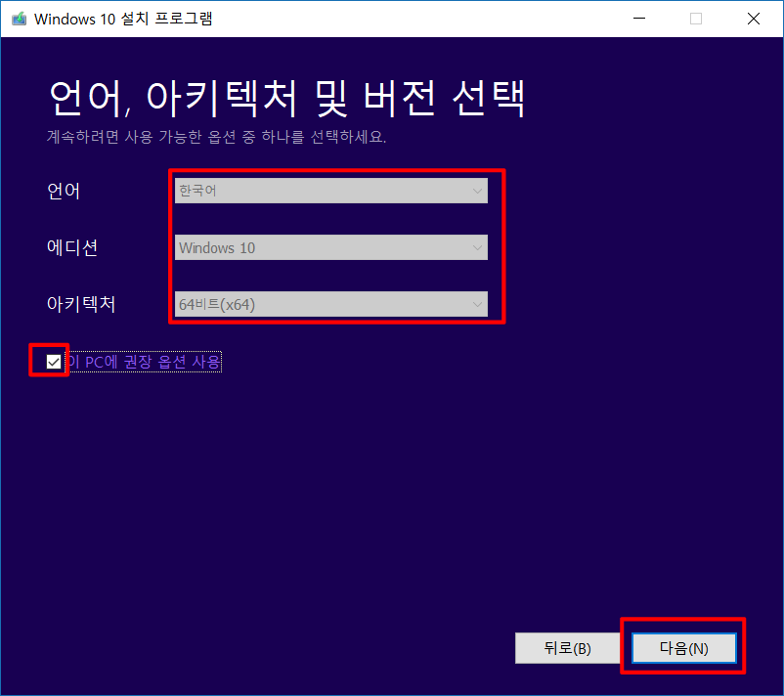Viewport: 784px width, 696px height.
Task: Click the '이 PC에 권장 옵션 사용' label text
Action: tap(144, 362)
